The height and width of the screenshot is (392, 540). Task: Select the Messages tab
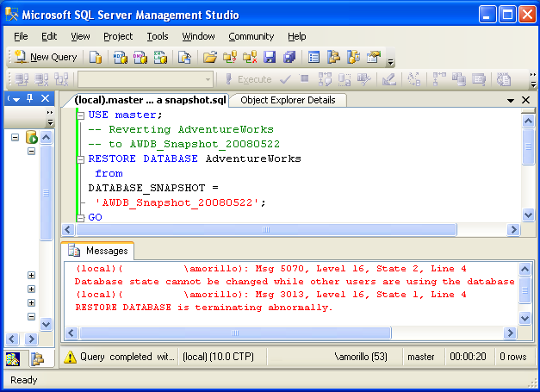pos(98,251)
